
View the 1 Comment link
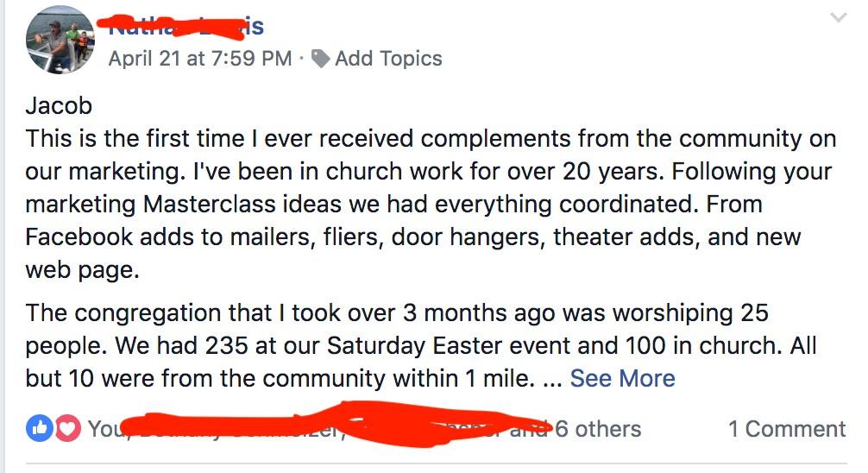[786, 429]
